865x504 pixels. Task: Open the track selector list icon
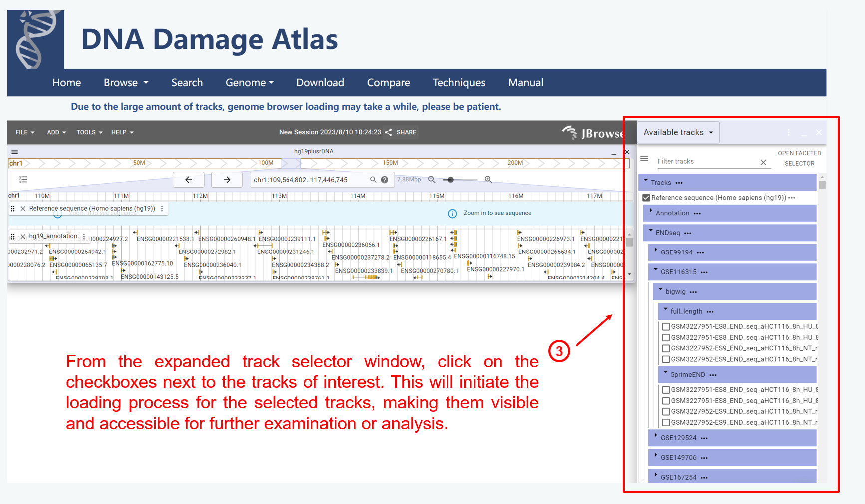click(23, 180)
